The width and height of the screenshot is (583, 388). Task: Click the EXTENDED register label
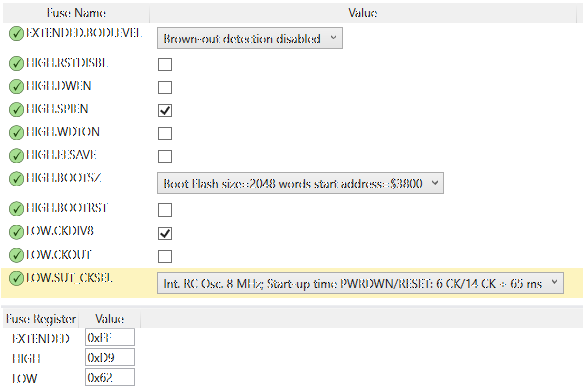(41, 339)
